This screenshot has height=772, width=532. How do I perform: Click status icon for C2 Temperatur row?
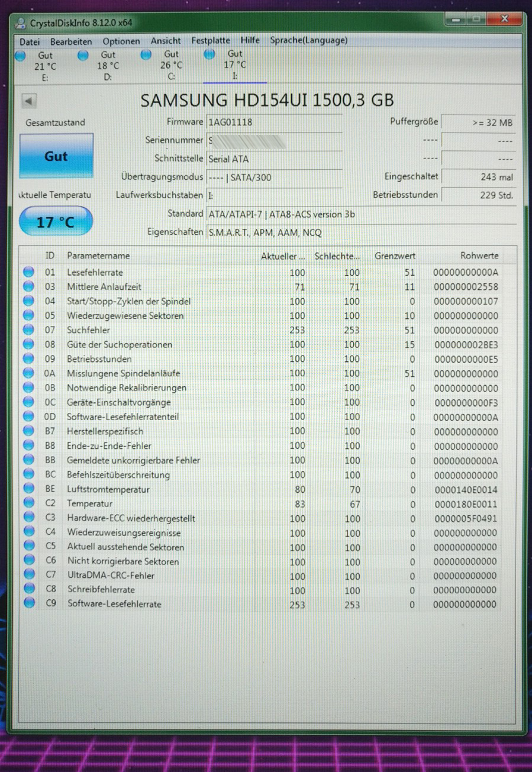28,503
